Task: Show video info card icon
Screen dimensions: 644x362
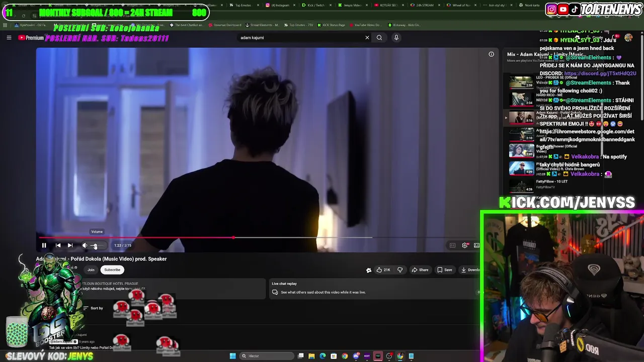Action: [x=491, y=54]
